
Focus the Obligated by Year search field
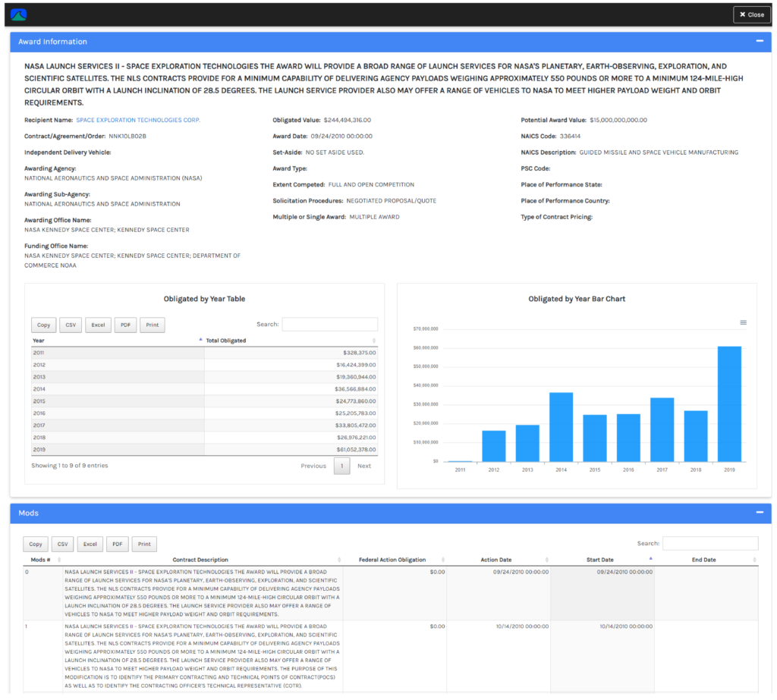click(x=329, y=325)
